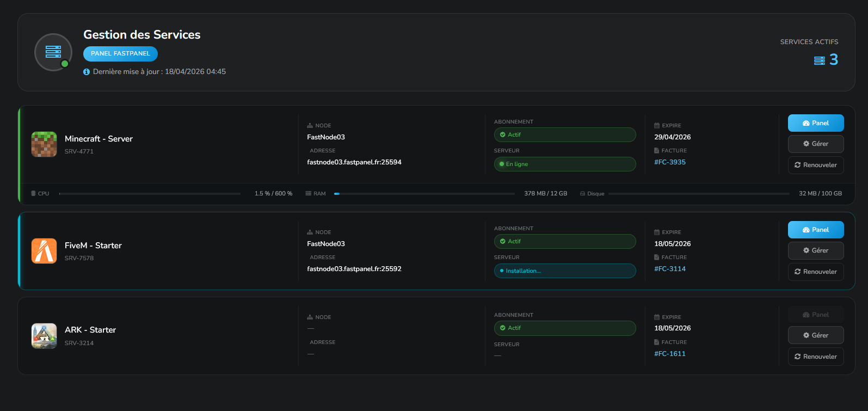Click the Actif status badge for FiveM
Image resolution: width=868 pixels, height=411 pixels.
[x=565, y=241]
